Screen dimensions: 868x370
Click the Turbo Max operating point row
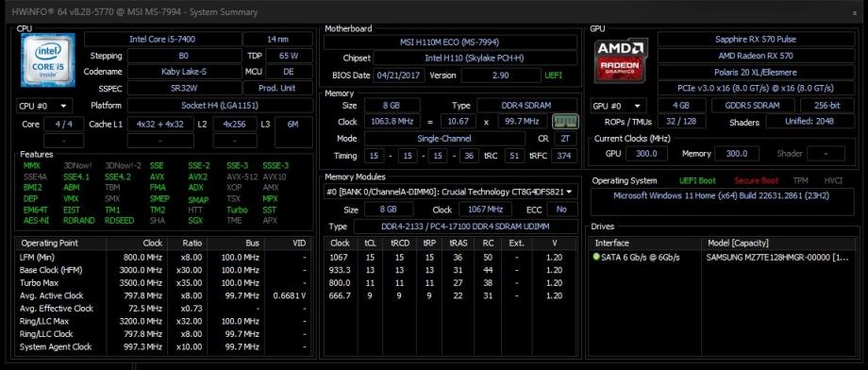tap(162, 283)
